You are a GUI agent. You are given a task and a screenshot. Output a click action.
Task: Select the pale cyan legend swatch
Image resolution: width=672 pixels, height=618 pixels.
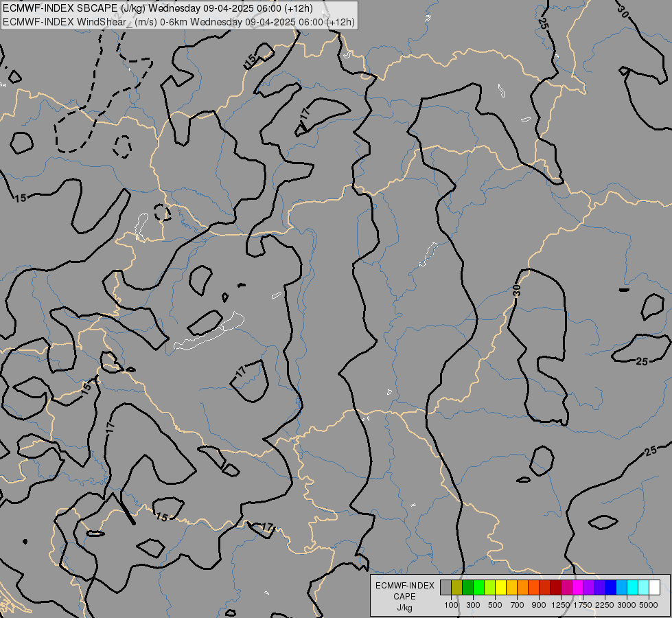coord(644,587)
